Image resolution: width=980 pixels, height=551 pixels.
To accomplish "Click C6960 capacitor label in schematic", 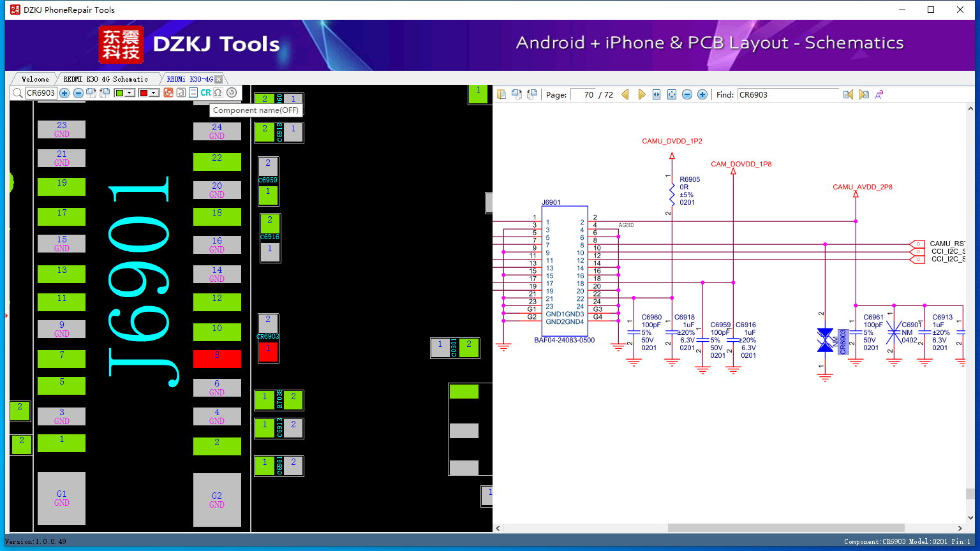I will (651, 317).
